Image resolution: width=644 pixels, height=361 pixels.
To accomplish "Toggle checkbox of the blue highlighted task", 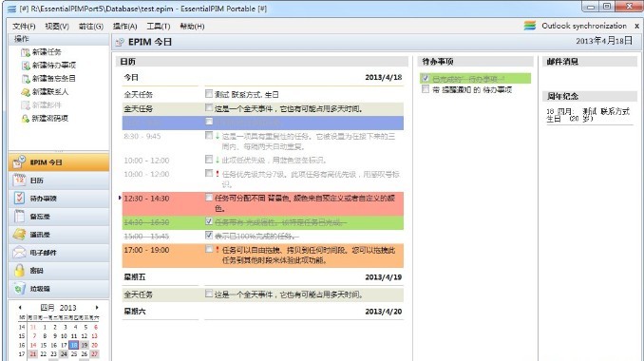I will pyautogui.click(x=209, y=122).
